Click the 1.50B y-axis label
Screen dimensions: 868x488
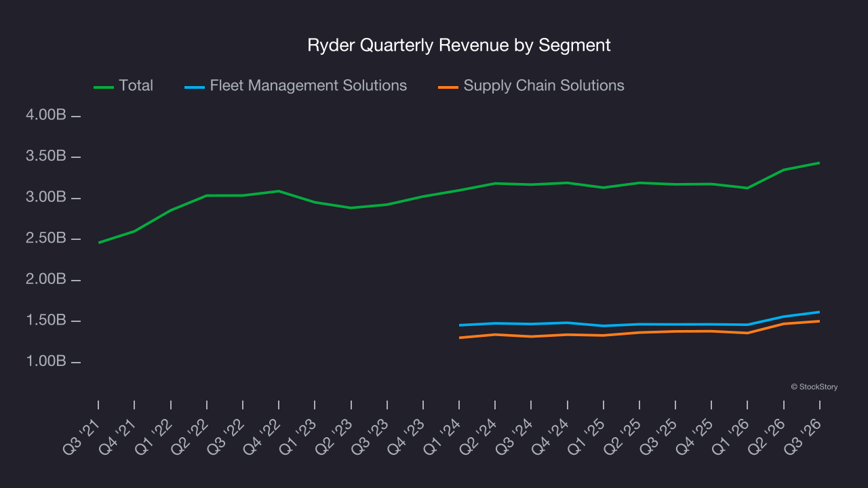45,320
